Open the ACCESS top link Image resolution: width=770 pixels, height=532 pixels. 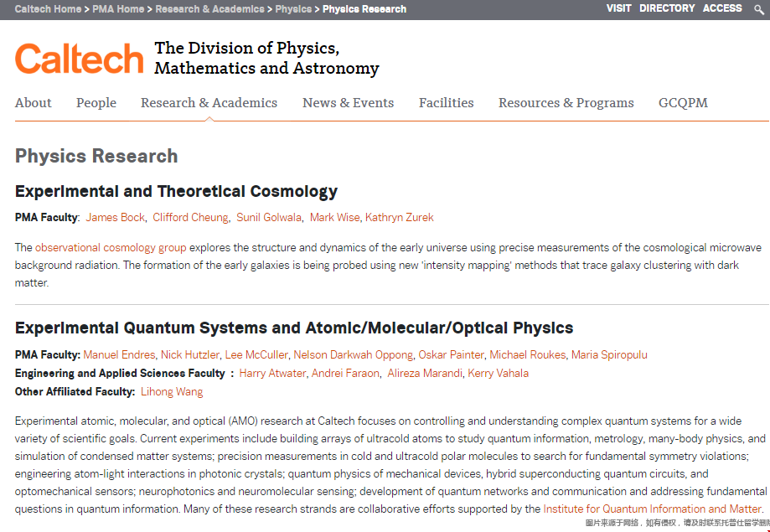click(722, 8)
